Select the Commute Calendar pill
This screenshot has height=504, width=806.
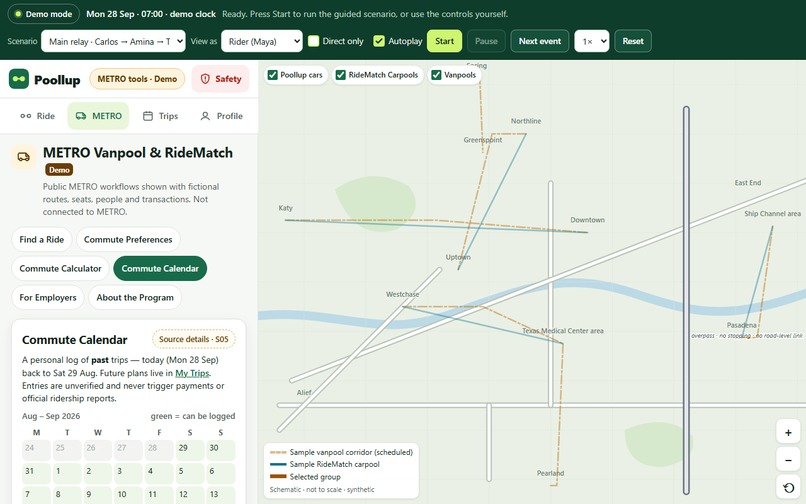tap(160, 268)
